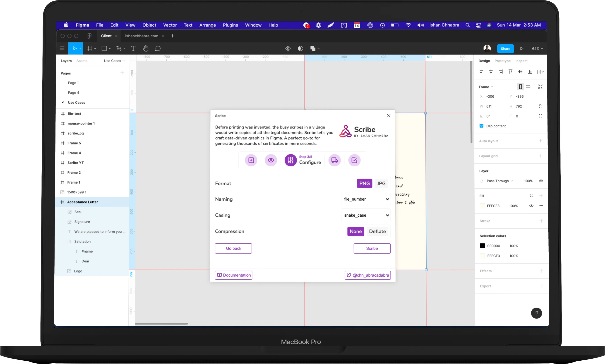Switch to the Inspect tab
The height and width of the screenshot is (364, 605).
tap(521, 61)
